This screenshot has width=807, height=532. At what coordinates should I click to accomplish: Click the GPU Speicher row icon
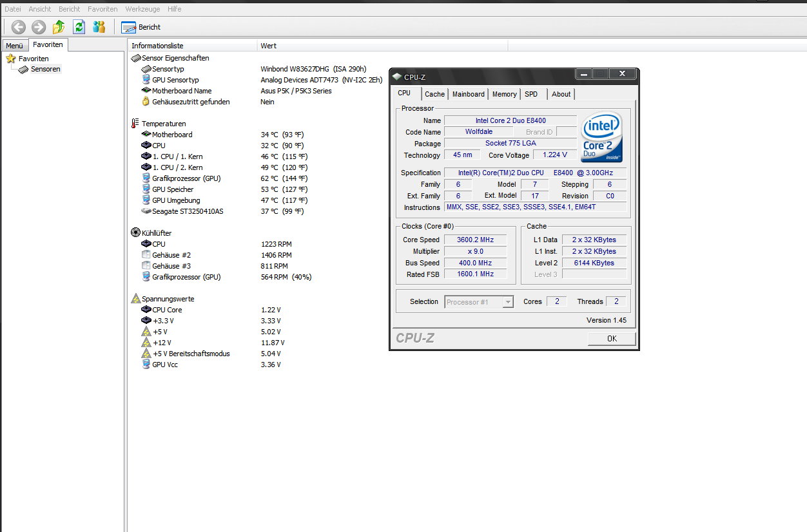click(x=146, y=189)
